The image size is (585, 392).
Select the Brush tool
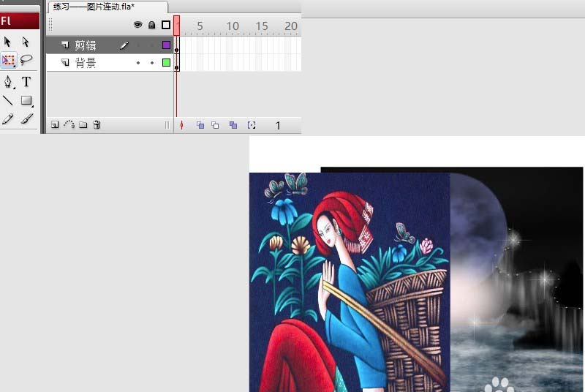pos(26,119)
